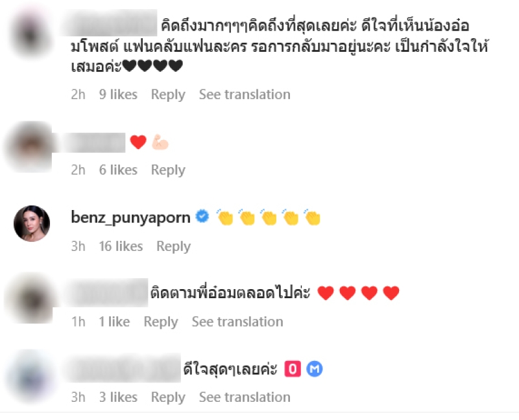This screenshot has height=420, width=519.
Task: Click the blue M emoji icon
Action: coord(315,369)
